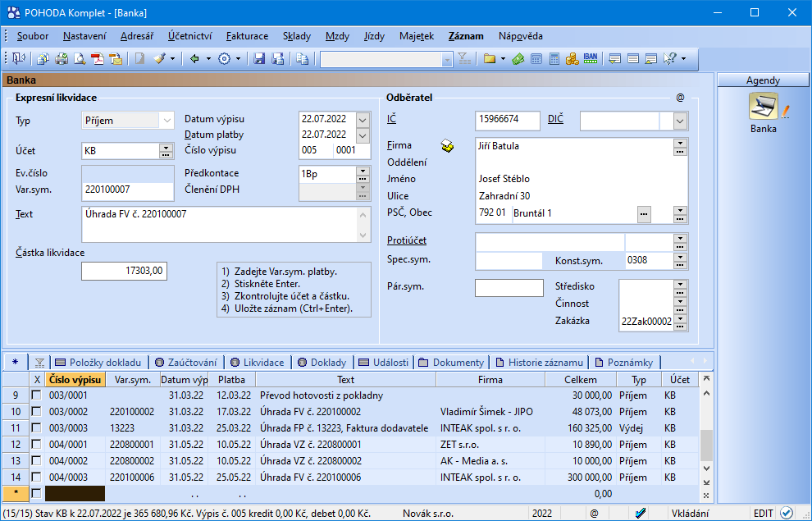The width and height of the screenshot is (812, 521).
Task: Click the brush clean-up toolbar icon
Action: 159,59
